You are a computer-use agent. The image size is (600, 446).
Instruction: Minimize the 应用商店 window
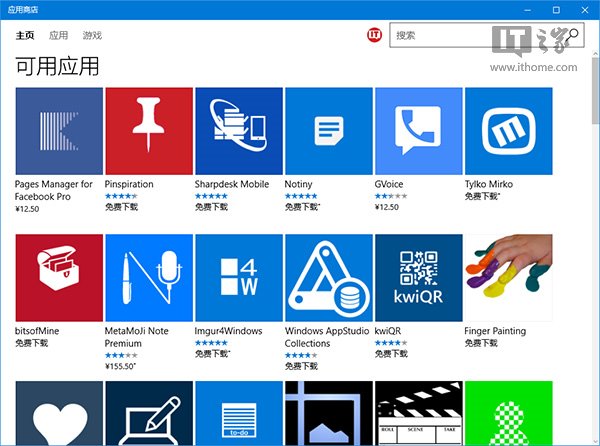coord(528,10)
